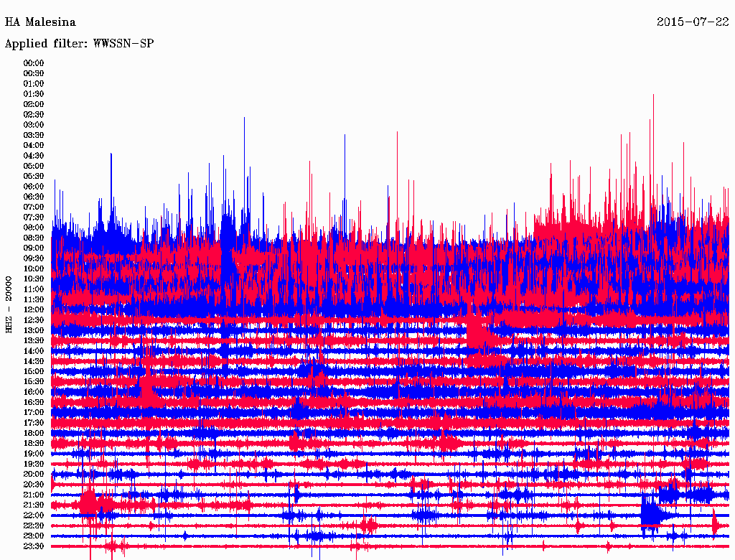Select the 17:30 time label
This screenshot has height=560, width=735.
point(34,423)
